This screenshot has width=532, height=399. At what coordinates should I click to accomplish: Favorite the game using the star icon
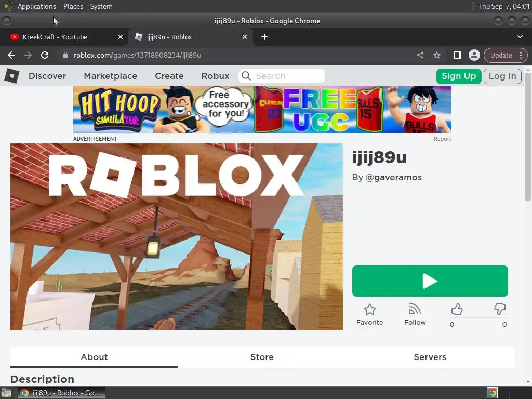click(369, 310)
